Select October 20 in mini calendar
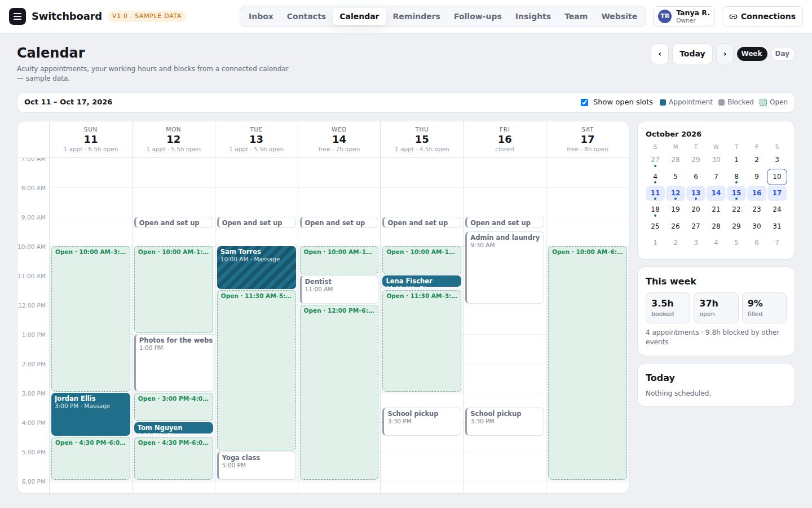The width and height of the screenshot is (812, 508). click(x=696, y=209)
